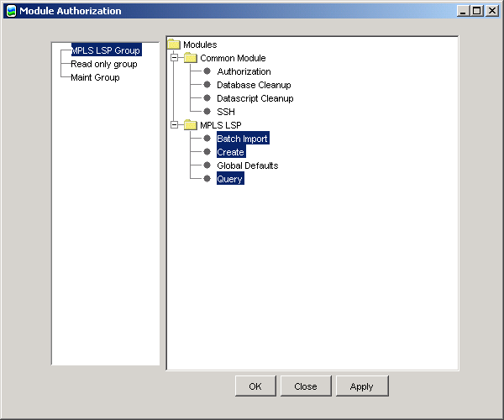
Task: Select the SSH module
Action: (x=226, y=112)
